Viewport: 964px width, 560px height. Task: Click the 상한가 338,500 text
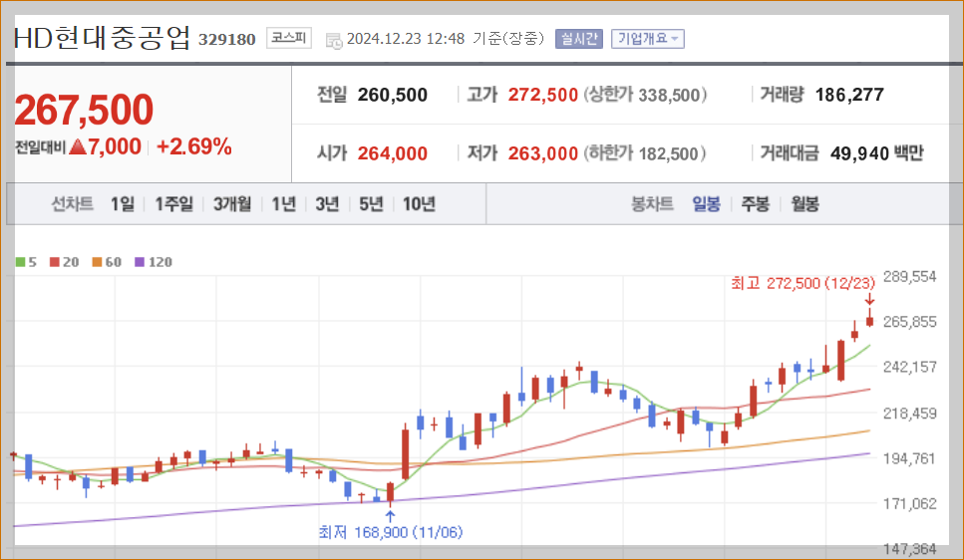point(645,95)
